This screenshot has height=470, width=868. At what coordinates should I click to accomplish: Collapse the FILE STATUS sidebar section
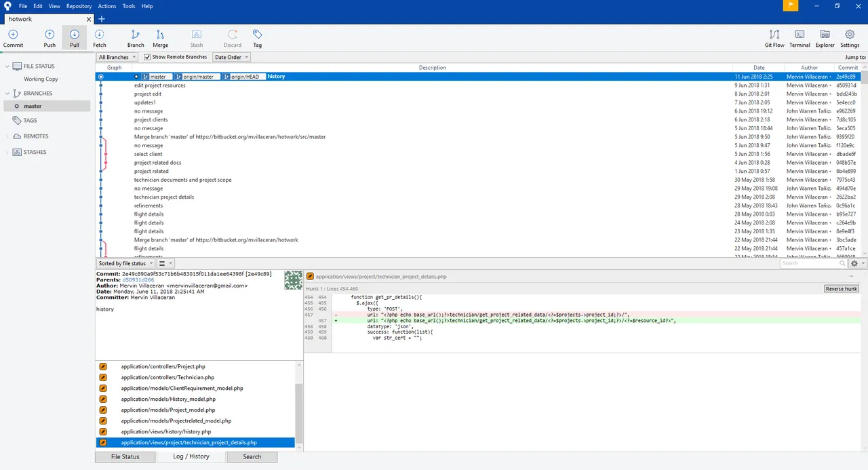[x=7, y=66]
